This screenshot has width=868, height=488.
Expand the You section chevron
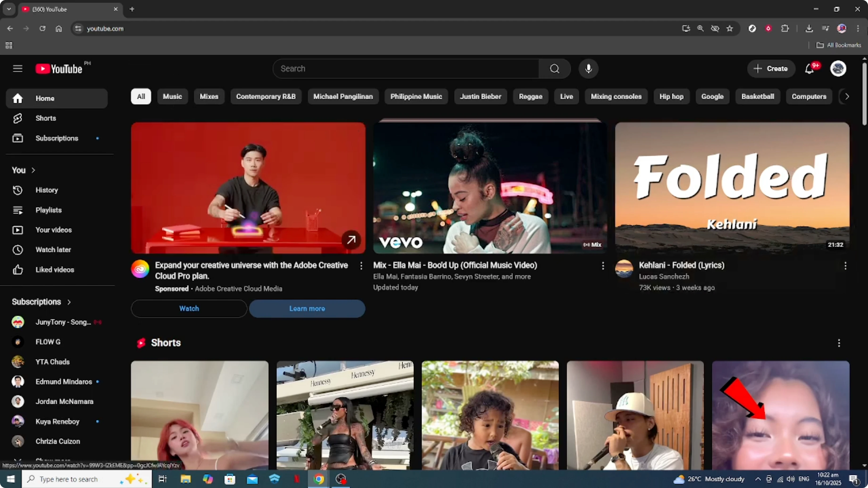(x=33, y=170)
